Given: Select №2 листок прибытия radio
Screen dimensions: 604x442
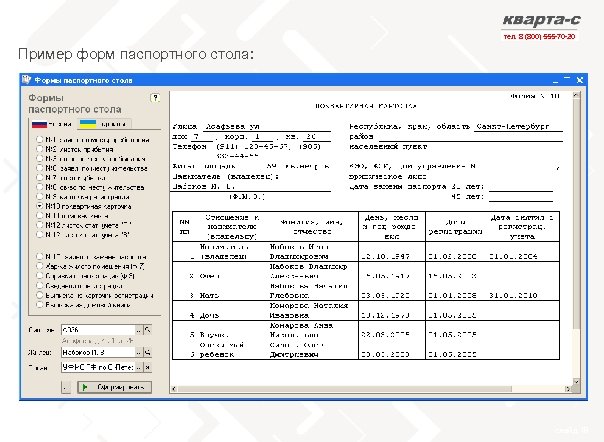Looking at the screenshot, I should [x=39, y=149].
